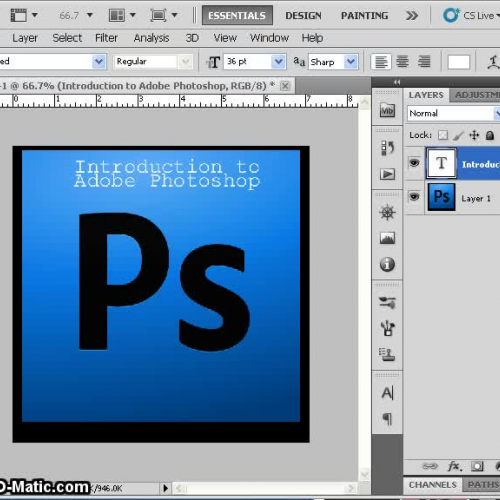This screenshot has height=500, width=500.
Task: Switch to the Adjustments tab
Action: coord(476,95)
